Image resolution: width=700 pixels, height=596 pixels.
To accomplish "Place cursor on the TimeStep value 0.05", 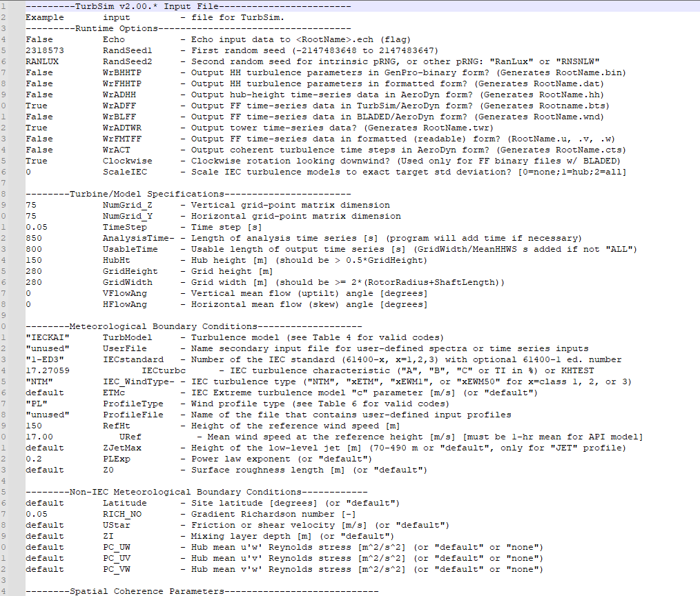I will pos(37,226).
